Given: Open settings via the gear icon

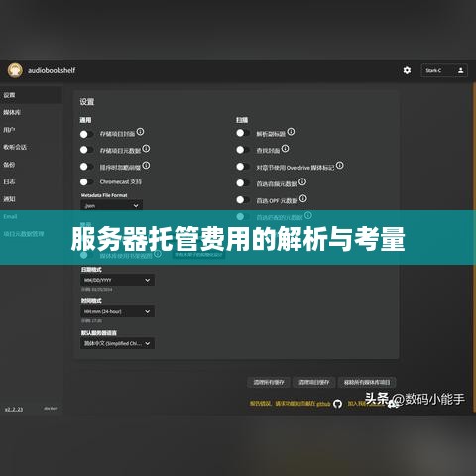Looking at the screenshot, I should tap(407, 70).
